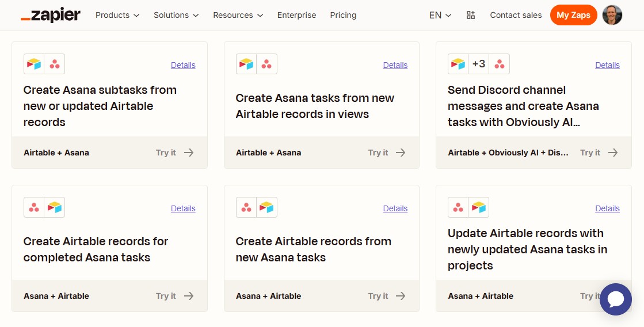Click 'Airtable + Obviously AI + Dis...' label
The width and height of the screenshot is (644, 327).
point(508,153)
